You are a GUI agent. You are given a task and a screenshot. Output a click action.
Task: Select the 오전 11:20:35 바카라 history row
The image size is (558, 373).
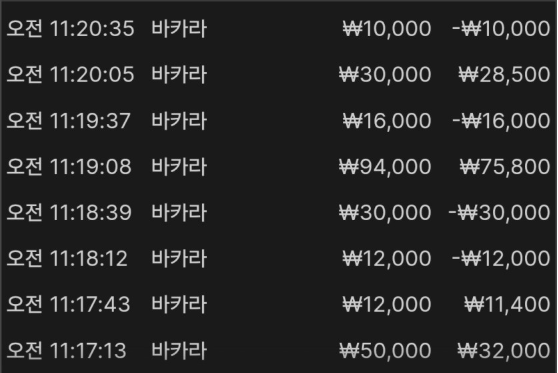pos(279,28)
